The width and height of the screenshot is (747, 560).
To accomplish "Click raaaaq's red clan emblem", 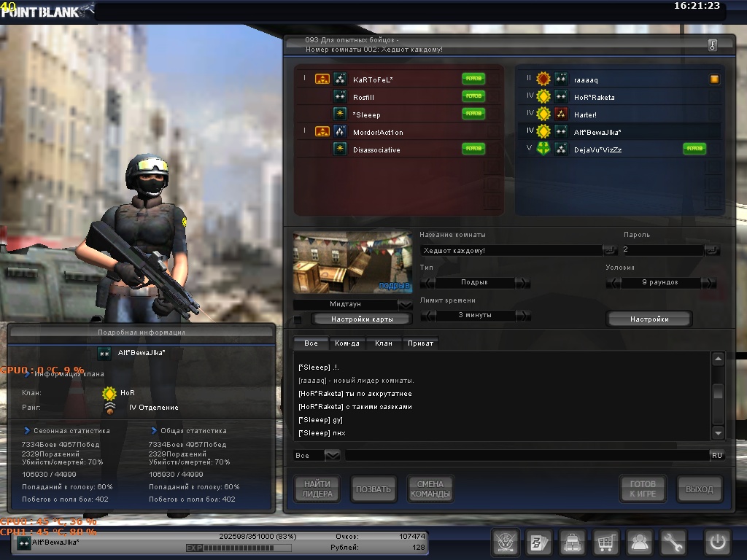I will 543,79.
